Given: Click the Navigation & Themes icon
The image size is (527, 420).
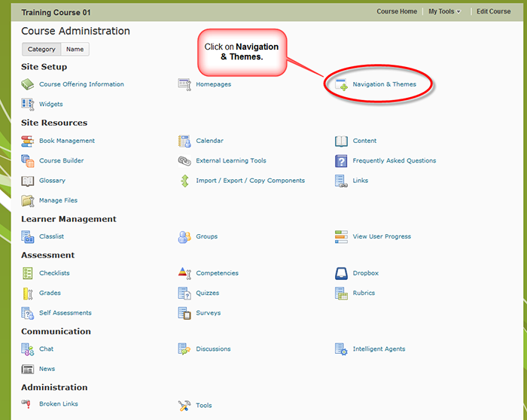Looking at the screenshot, I should [x=341, y=85].
